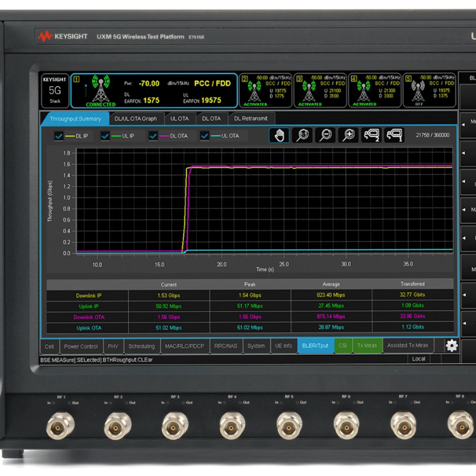476x476 pixels.
Task: Click the 50.92 Mbps Uplink IP current value
Action: click(168, 307)
